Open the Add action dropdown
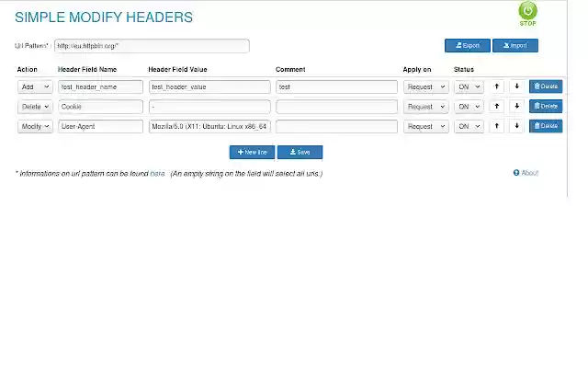 point(35,86)
